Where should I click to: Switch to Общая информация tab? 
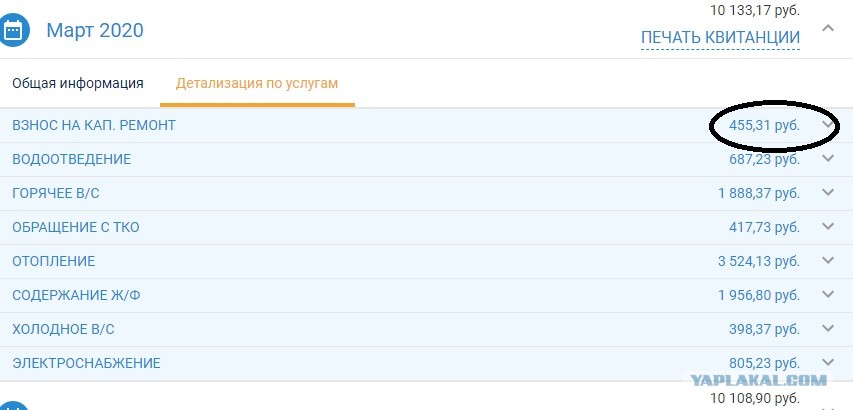tap(78, 83)
